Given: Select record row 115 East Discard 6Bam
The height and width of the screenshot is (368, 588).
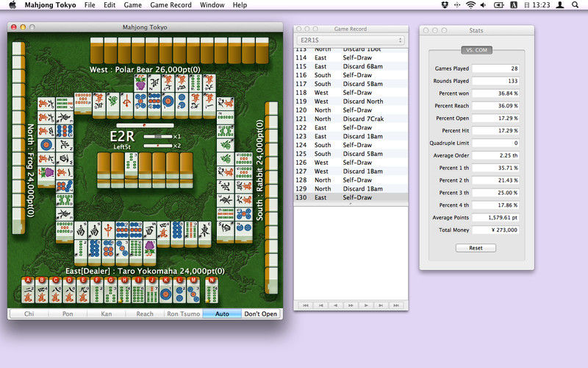Looking at the screenshot, I should (351, 66).
